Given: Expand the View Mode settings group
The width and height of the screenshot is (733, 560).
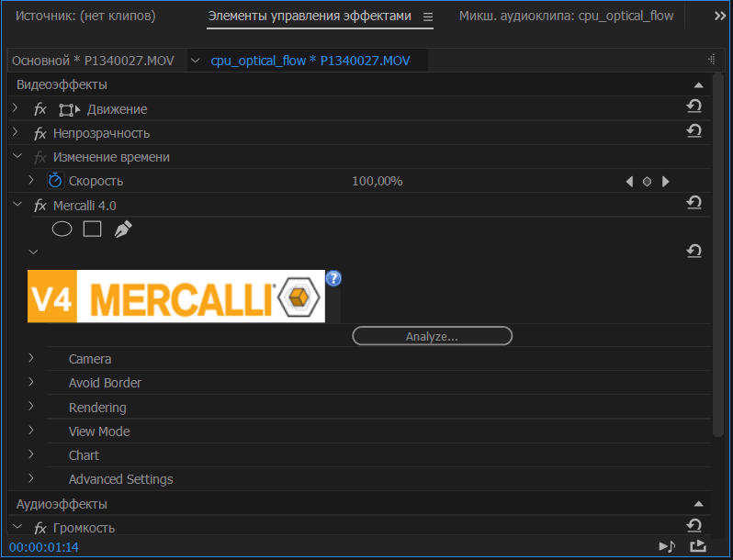Looking at the screenshot, I should click(31, 431).
